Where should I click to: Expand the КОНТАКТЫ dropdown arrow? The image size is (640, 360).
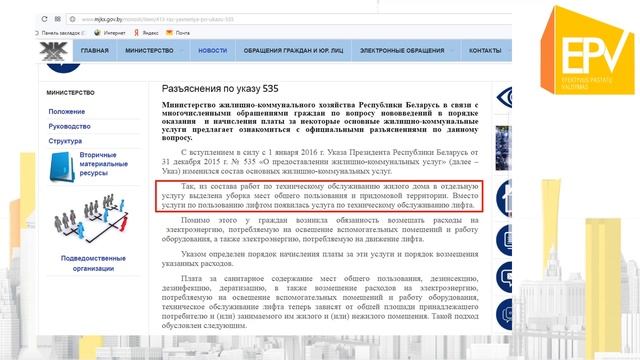point(509,51)
